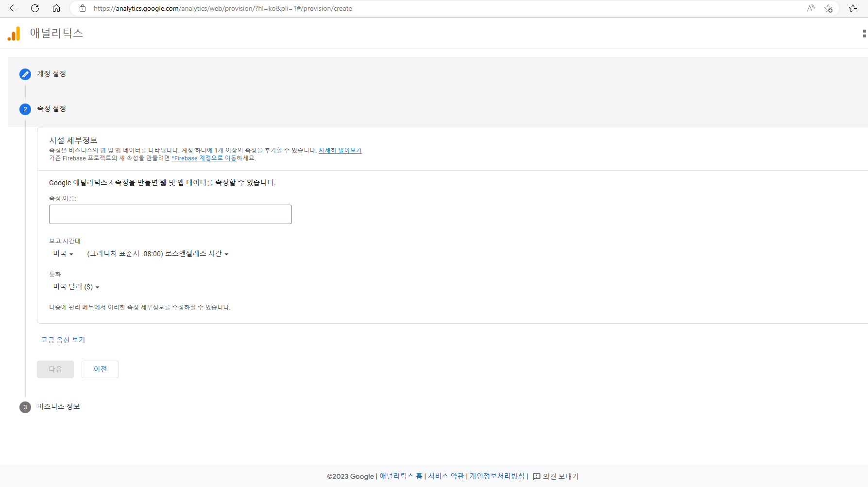Reload the page with the refresh icon

(x=35, y=8)
